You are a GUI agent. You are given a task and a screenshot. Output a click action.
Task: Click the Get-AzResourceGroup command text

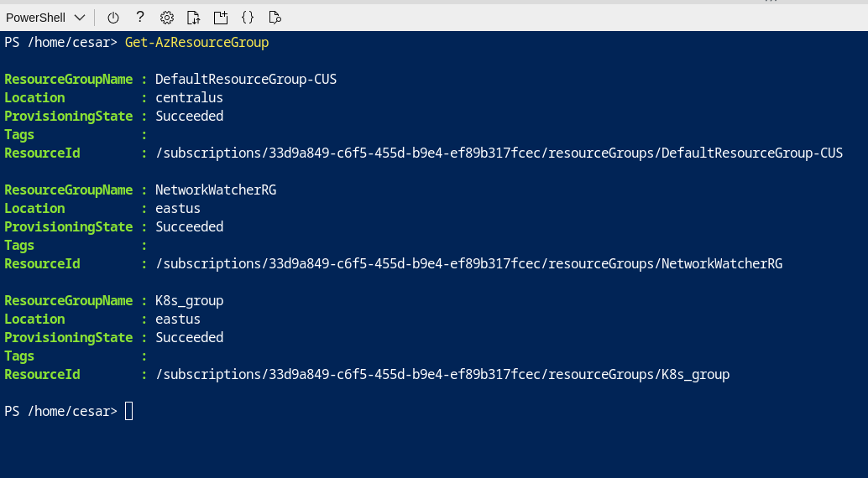196,42
